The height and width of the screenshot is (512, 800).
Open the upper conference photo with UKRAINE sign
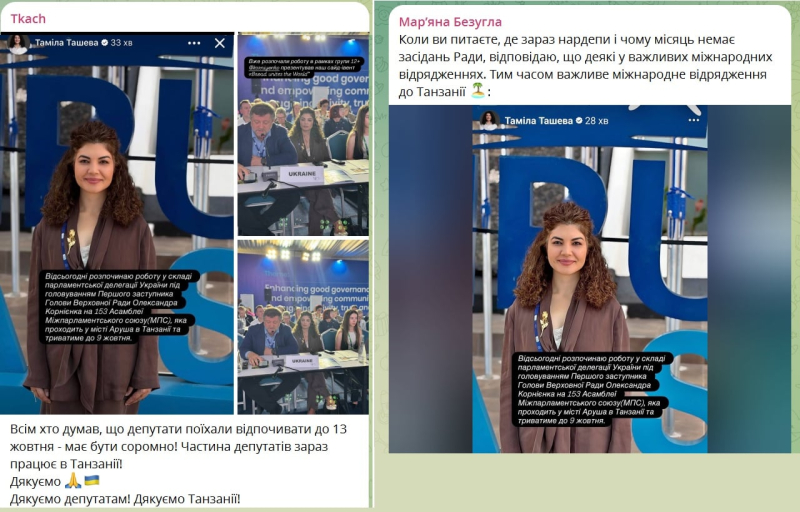point(304,135)
